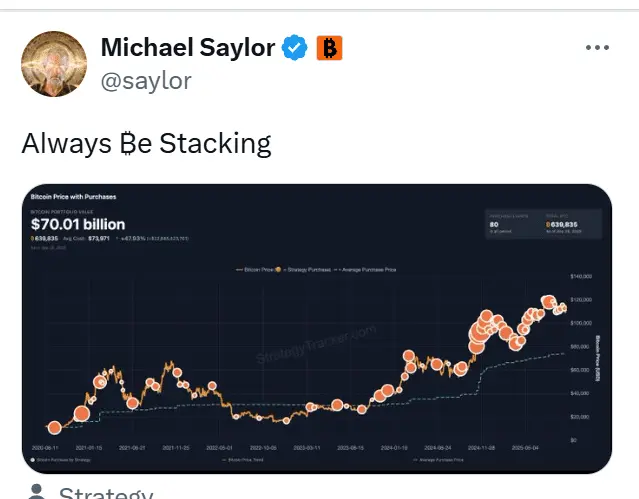Click the 639,835 total BTC stat box
This screenshot has width=639, height=499.
pyautogui.click(x=563, y=224)
